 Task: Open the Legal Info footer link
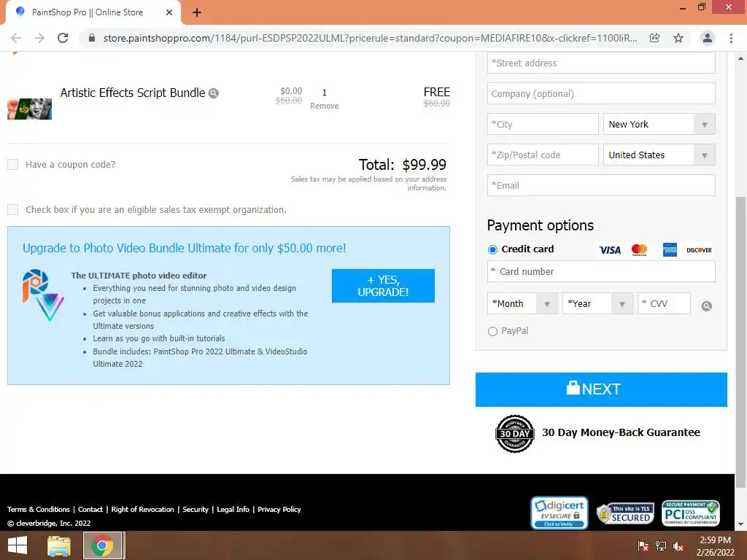point(233,510)
